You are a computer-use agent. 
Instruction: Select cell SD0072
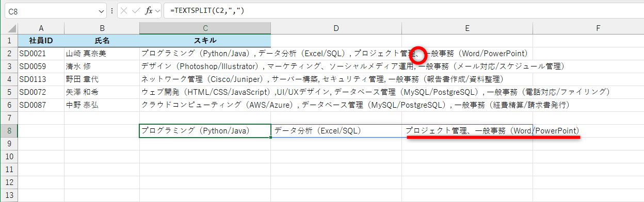tap(41, 92)
